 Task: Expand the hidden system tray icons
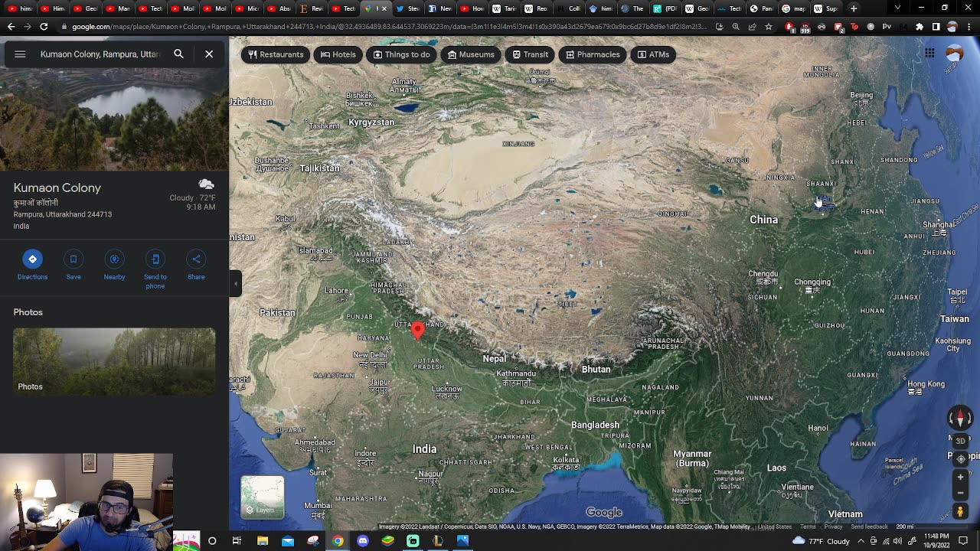[x=861, y=541]
